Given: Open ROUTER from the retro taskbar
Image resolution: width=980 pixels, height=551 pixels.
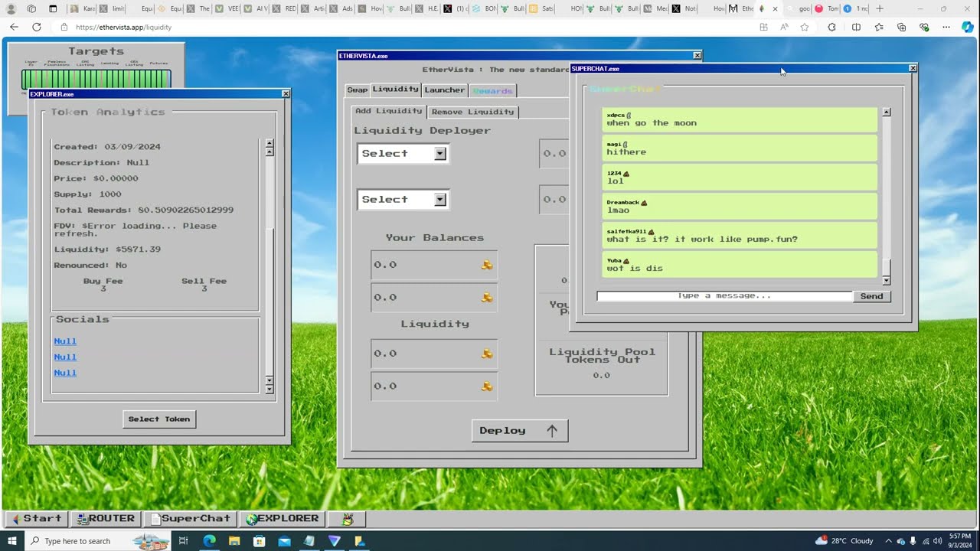Looking at the screenshot, I should (x=106, y=519).
